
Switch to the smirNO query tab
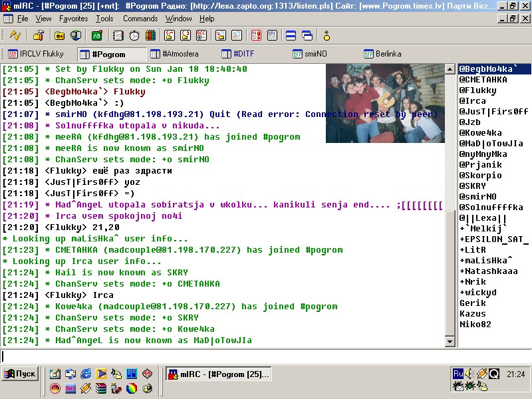pos(310,54)
